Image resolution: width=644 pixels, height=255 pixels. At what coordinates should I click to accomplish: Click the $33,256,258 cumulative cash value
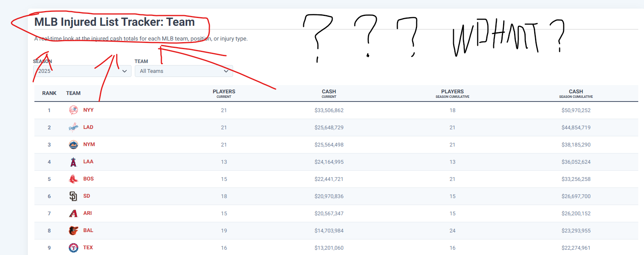coord(576,179)
